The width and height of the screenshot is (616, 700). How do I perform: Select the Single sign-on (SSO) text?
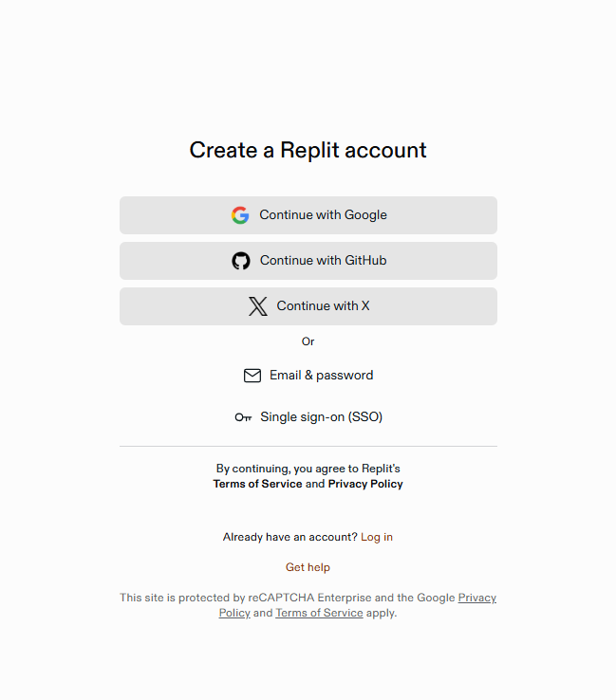tap(321, 417)
